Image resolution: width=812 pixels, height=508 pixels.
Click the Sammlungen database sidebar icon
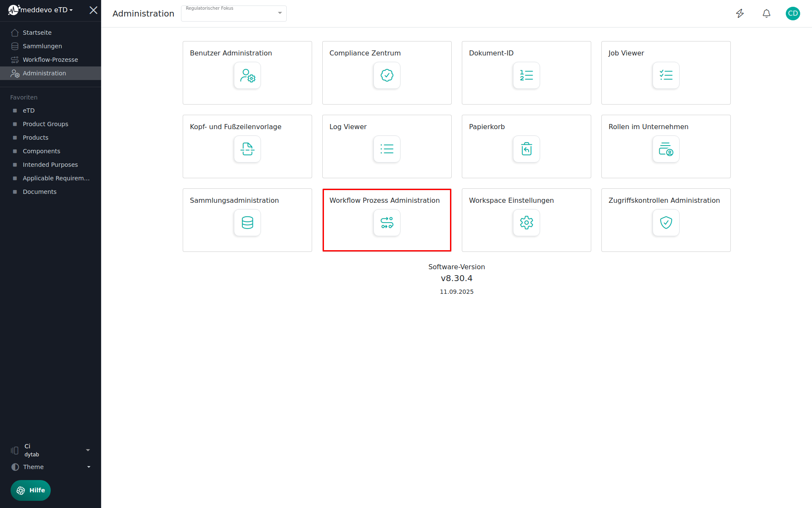coord(15,46)
